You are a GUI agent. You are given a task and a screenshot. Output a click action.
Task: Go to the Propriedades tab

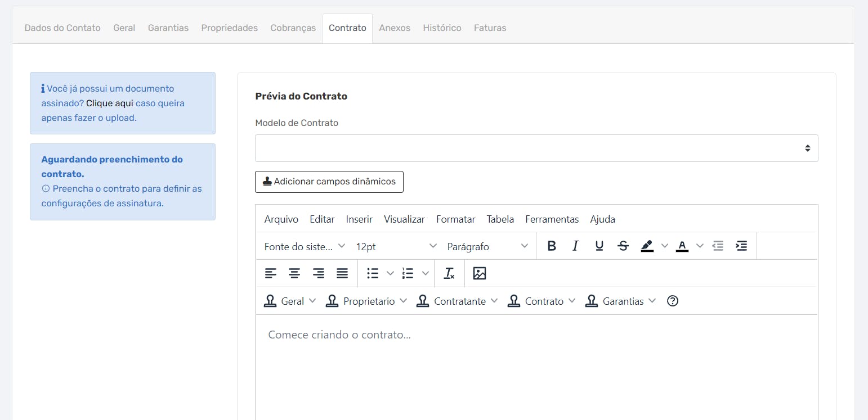click(230, 28)
